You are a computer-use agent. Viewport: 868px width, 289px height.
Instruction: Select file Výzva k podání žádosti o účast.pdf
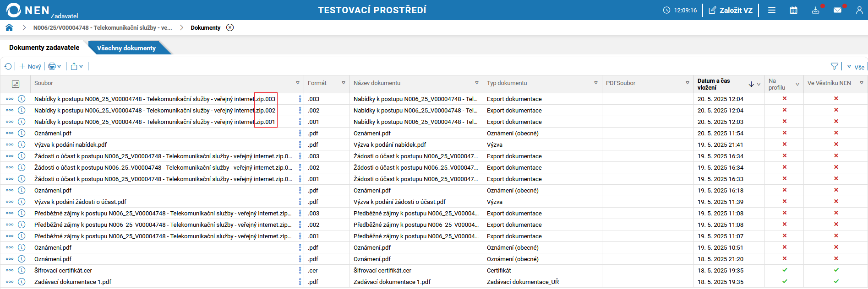click(80, 202)
